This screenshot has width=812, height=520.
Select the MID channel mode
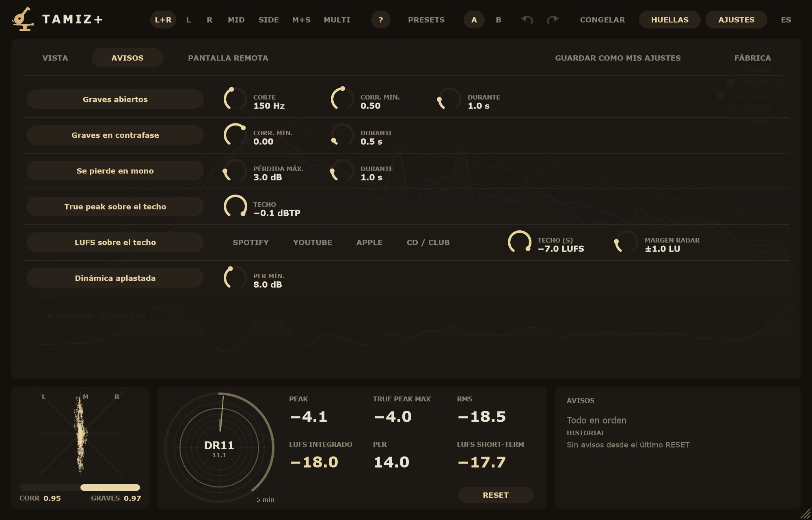coord(236,19)
